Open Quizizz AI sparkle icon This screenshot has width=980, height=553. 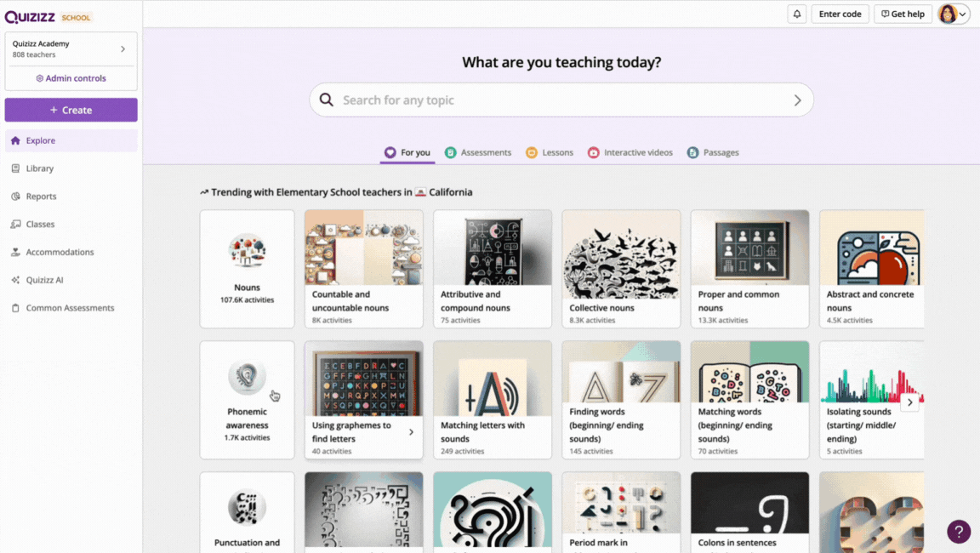[15, 280]
